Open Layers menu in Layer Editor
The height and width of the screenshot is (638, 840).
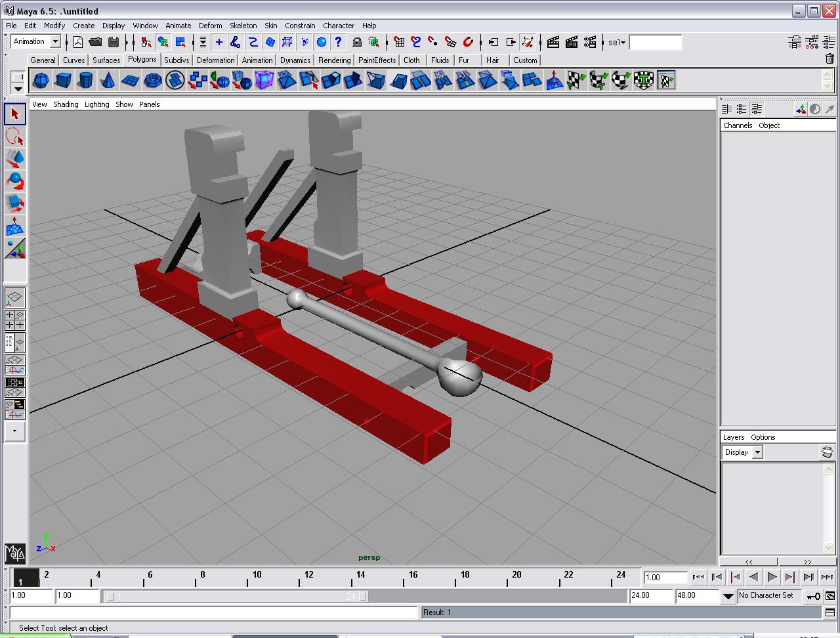point(734,437)
